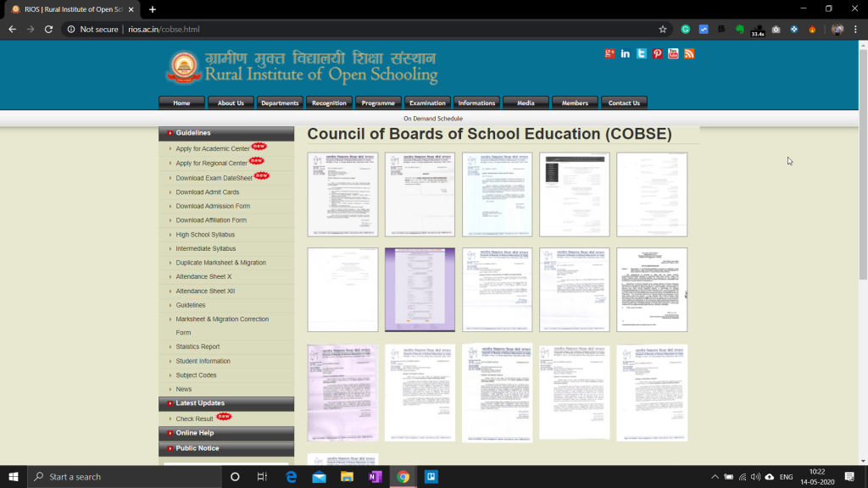Click the browser address bar URL
This screenshot has height=488, width=868.
pos(164,30)
